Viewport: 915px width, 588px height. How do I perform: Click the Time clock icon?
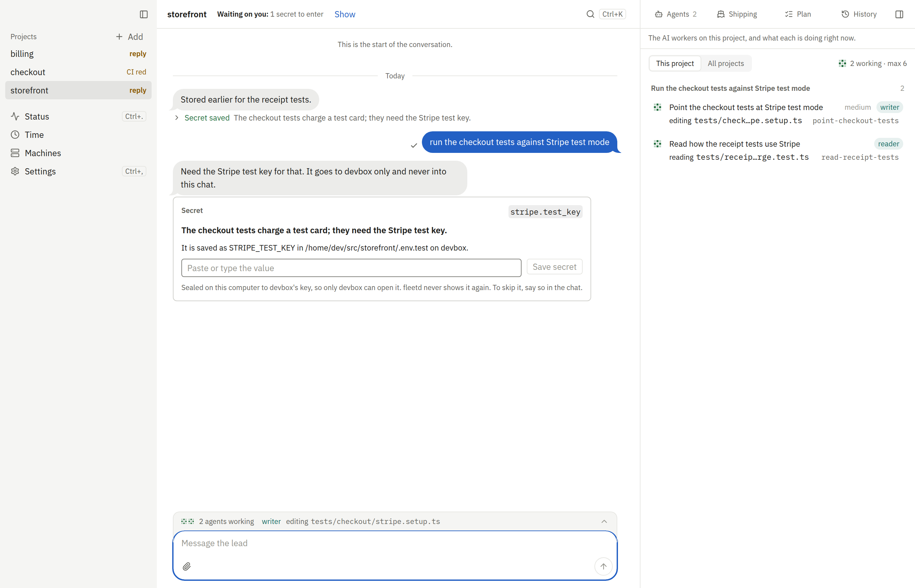tap(15, 135)
